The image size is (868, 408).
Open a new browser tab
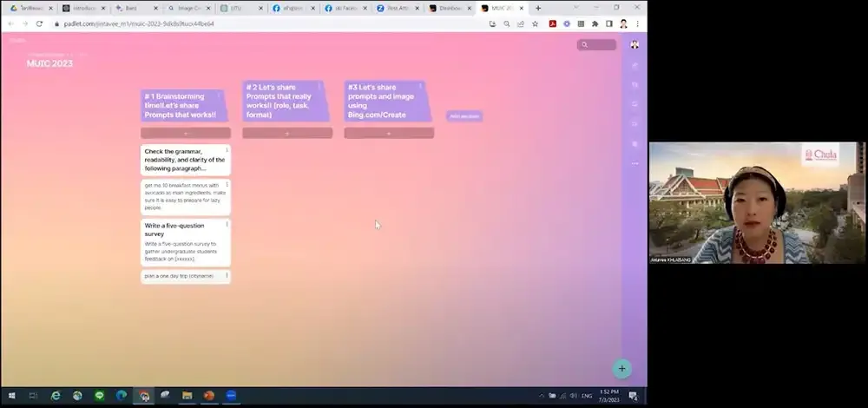538,8
